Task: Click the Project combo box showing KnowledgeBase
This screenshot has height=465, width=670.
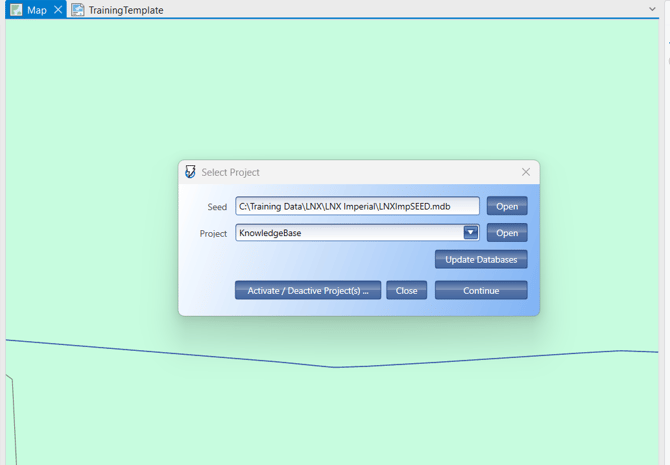Action: coord(348,233)
